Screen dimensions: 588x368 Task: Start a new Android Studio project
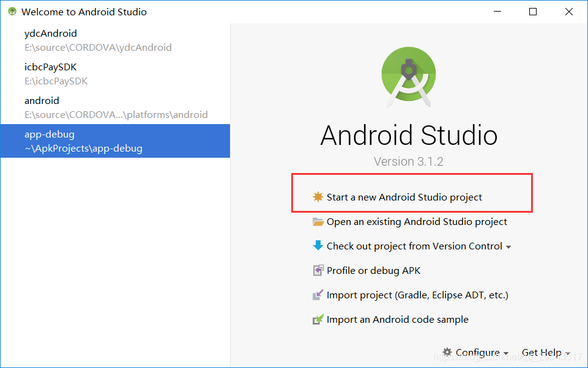[x=404, y=197]
